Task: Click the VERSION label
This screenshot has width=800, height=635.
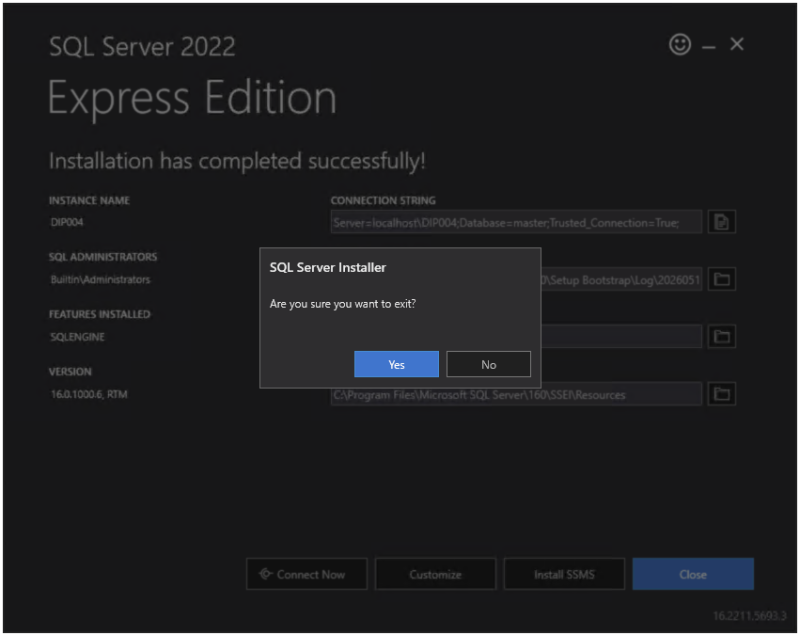Action: [x=70, y=372]
